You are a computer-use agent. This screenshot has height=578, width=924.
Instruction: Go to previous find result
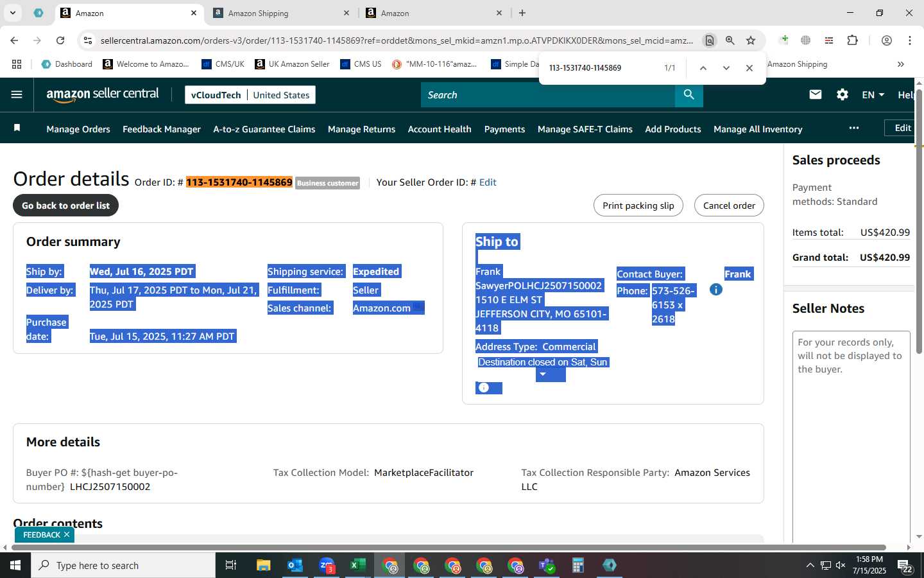tap(703, 67)
